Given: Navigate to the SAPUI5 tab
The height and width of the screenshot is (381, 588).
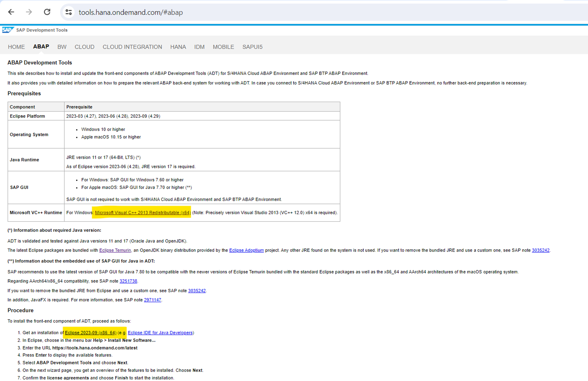Looking at the screenshot, I should pyautogui.click(x=252, y=47).
